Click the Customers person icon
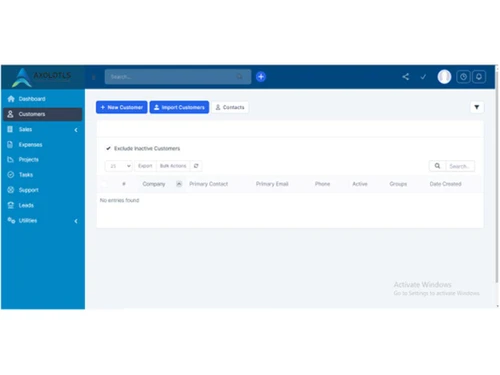500x375 pixels. pyautogui.click(x=11, y=114)
